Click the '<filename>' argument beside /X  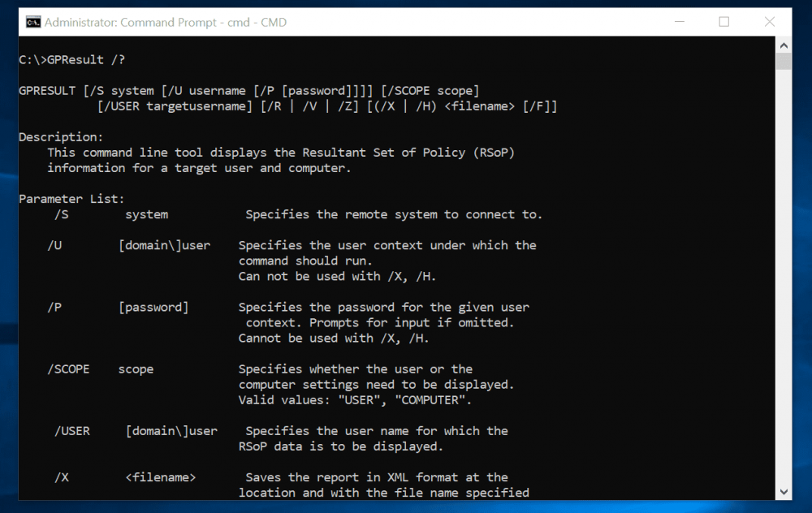161,477
